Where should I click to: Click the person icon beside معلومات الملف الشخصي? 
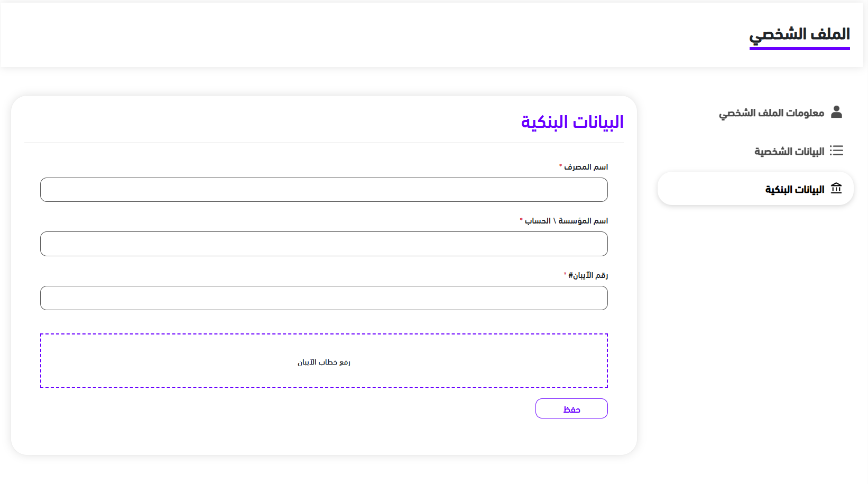click(x=836, y=112)
